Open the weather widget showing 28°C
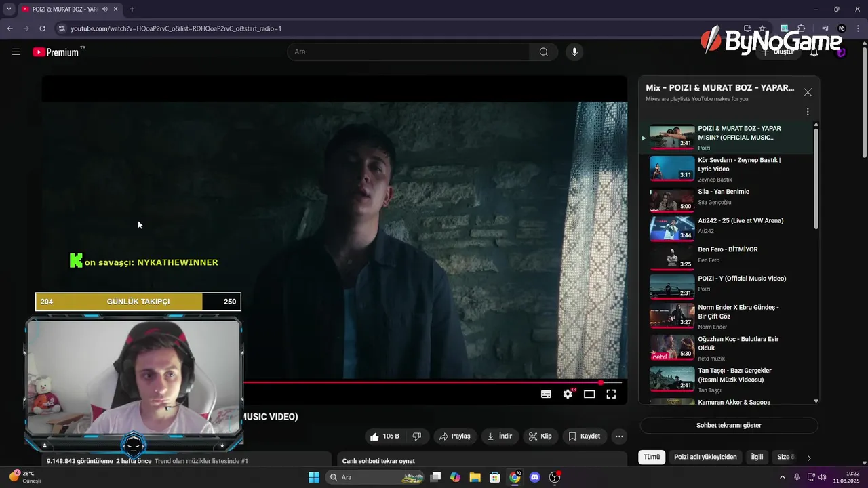 pos(25,476)
